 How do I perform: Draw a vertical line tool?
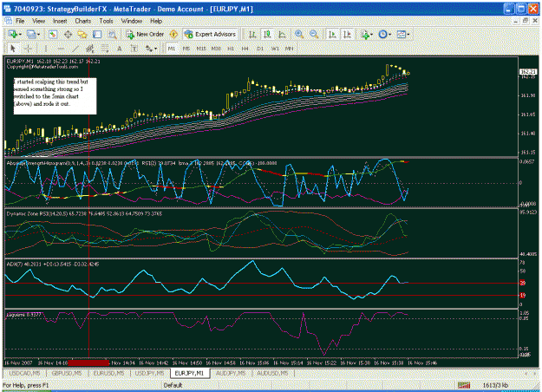click(45, 49)
